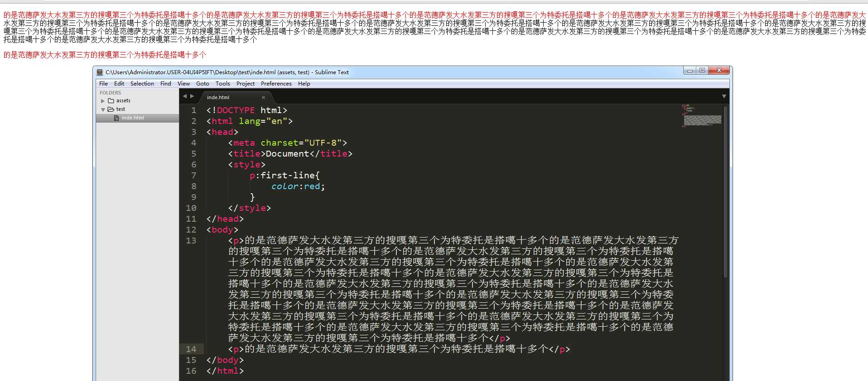Open the Help menu
This screenshot has width=868, height=381.
pyautogui.click(x=304, y=84)
